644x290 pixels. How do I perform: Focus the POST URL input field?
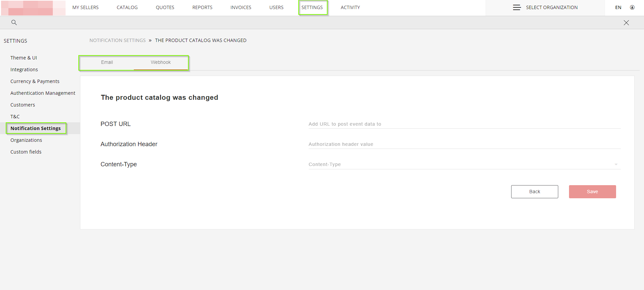[464, 124]
